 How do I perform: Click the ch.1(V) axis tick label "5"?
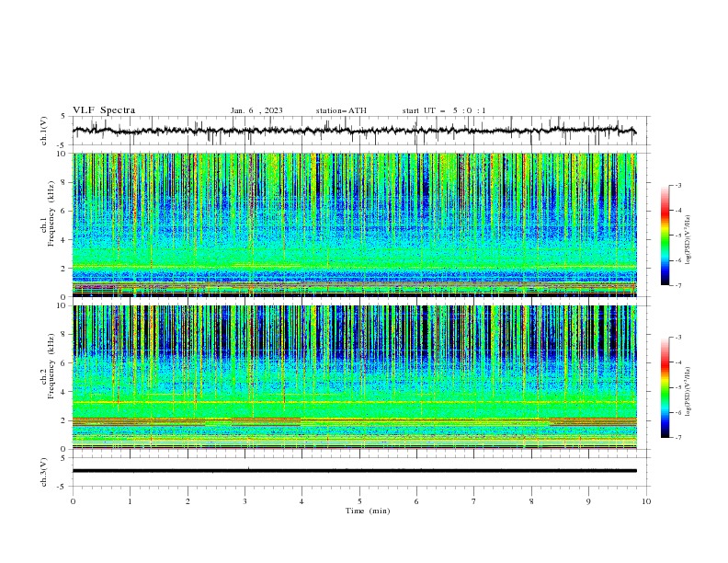pyautogui.click(x=63, y=117)
